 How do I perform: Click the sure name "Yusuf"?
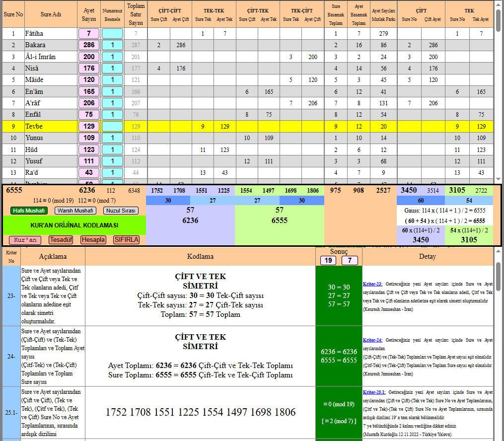(x=34, y=161)
